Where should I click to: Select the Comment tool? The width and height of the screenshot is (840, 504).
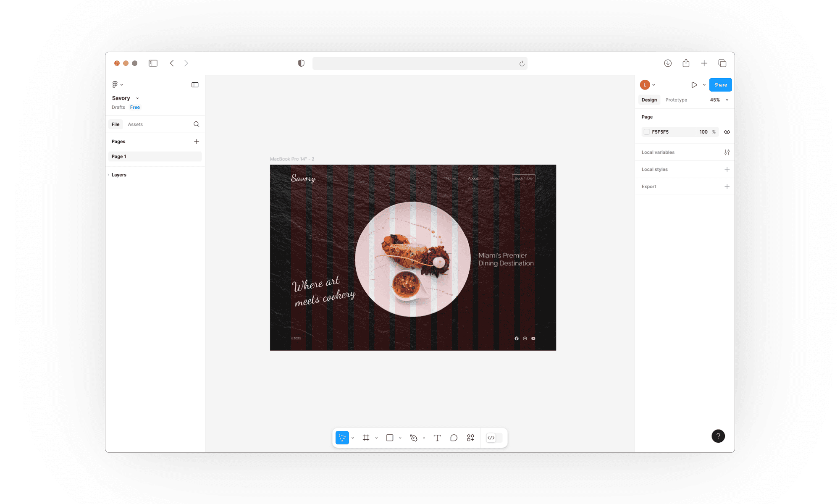[x=454, y=438]
